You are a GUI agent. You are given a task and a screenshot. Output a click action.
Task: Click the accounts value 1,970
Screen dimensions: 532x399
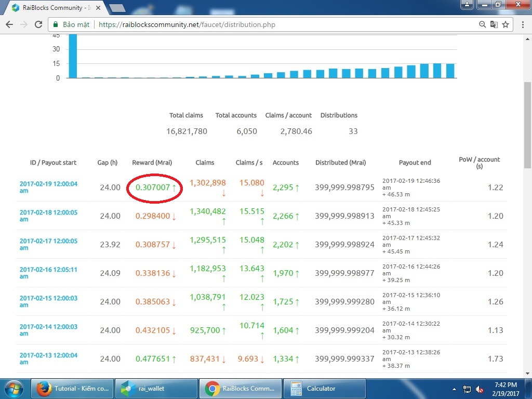[283, 273]
